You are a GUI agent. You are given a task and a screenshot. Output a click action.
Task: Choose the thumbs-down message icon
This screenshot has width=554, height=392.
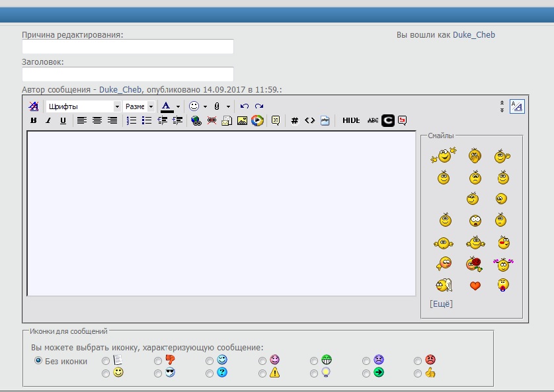pos(158,361)
